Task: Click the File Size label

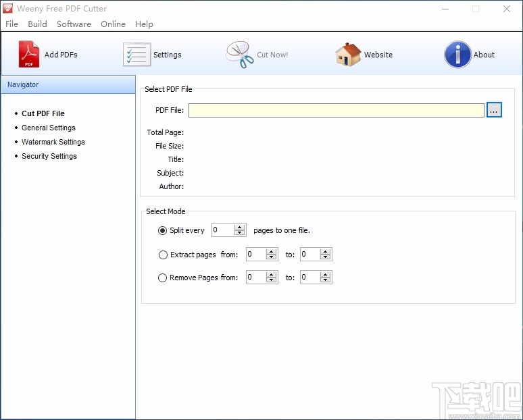Action: 170,146
